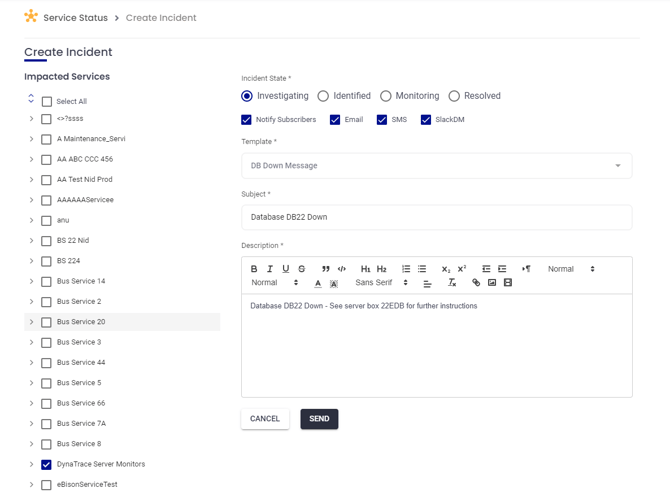Insert a numbered list in description

click(406, 269)
